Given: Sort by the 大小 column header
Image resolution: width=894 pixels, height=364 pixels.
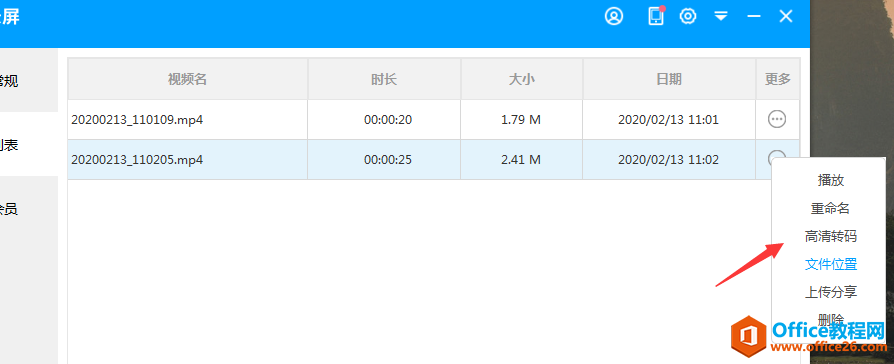Looking at the screenshot, I should point(522,79).
